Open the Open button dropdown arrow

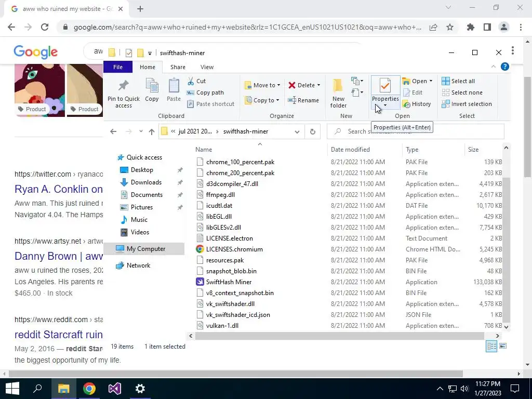pos(431,81)
